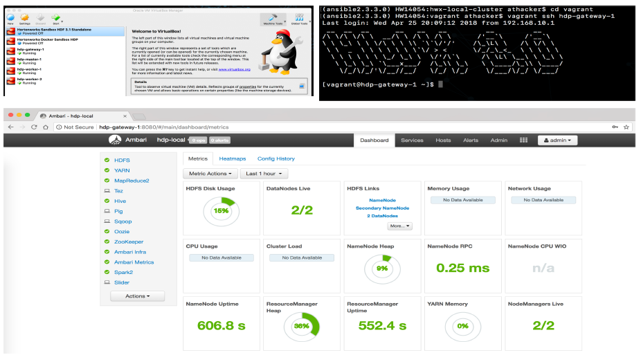Open the YARN service
641x364 pixels.
point(122,170)
